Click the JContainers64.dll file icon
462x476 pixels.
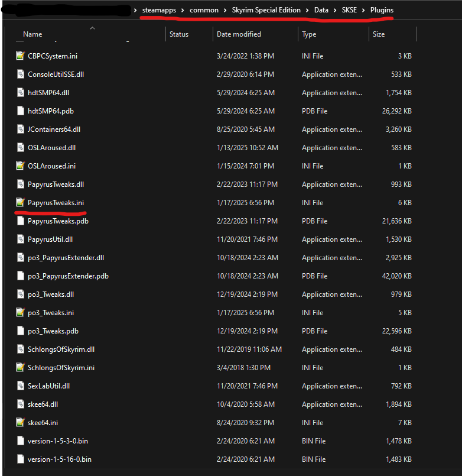[20, 129]
